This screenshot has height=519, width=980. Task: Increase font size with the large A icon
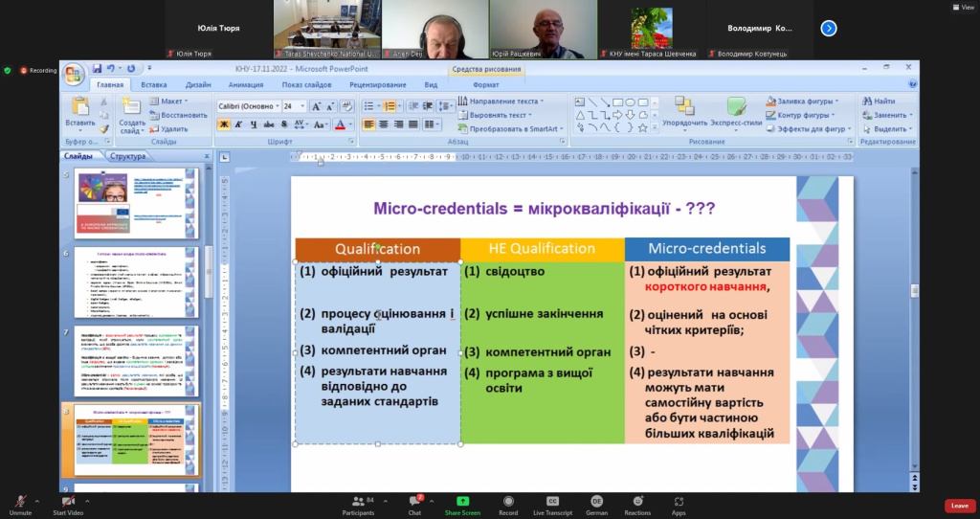point(316,106)
